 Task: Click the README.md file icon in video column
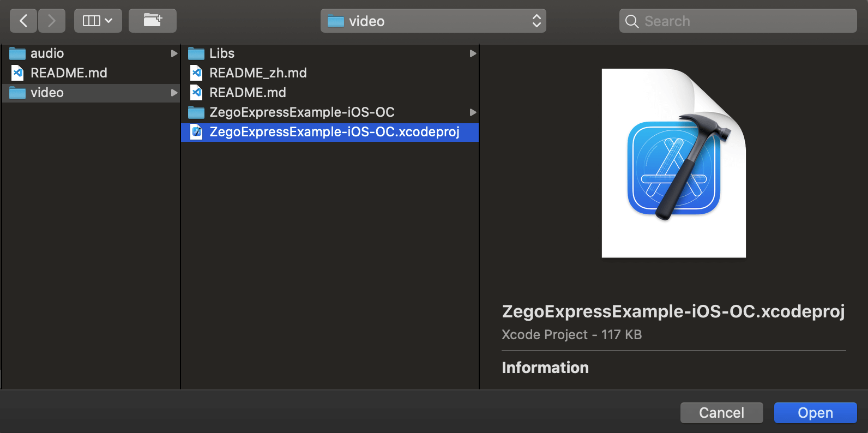pyautogui.click(x=196, y=93)
